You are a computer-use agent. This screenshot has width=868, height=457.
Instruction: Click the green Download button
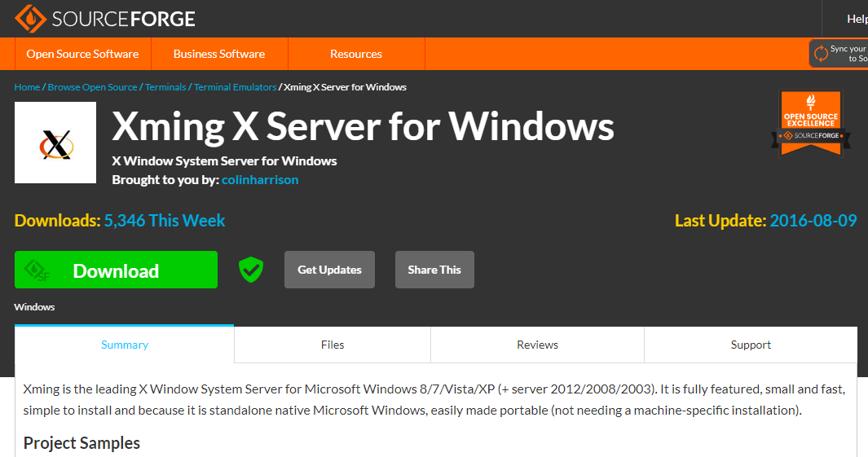point(116,270)
